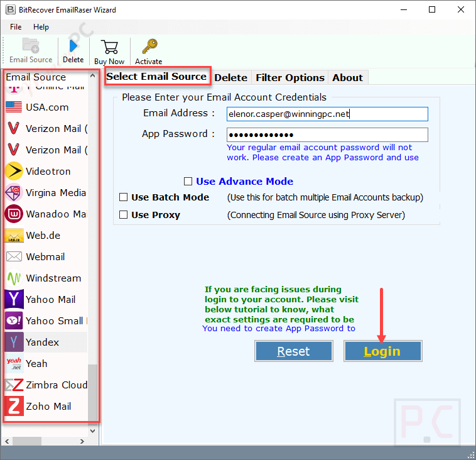Select the Yahoo Mail entry text
Image resolution: width=476 pixels, height=460 pixels.
[x=50, y=300]
